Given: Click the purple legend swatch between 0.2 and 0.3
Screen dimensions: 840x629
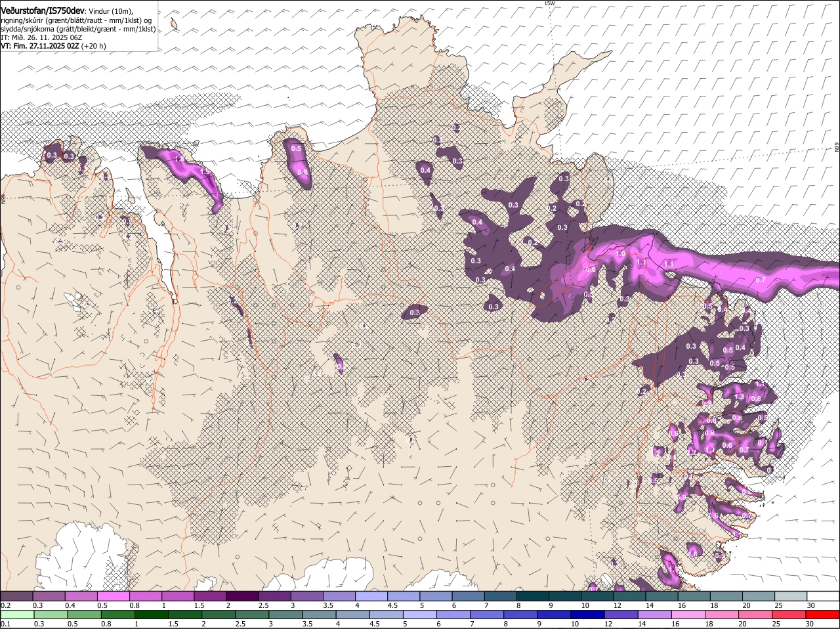Looking at the screenshot, I should click(16, 596).
